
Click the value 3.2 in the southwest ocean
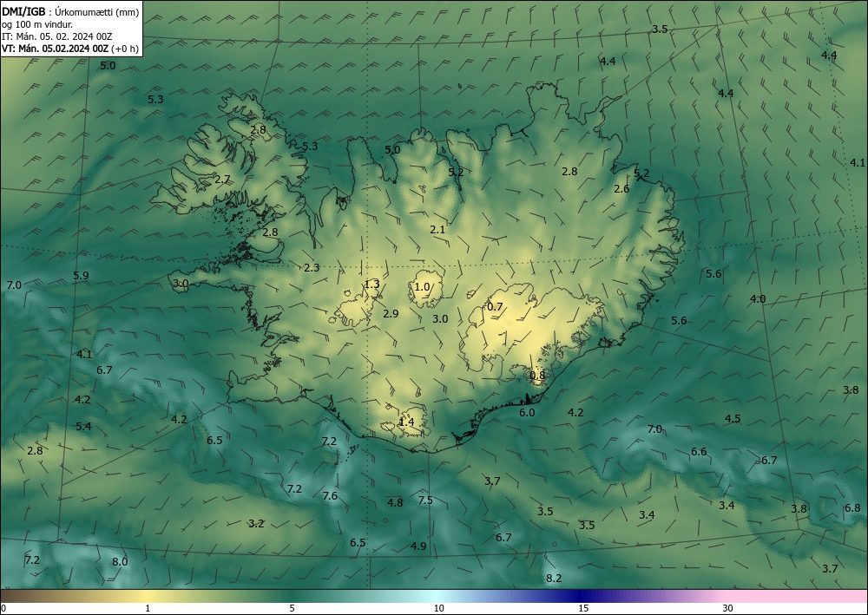pyautogui.click(x=256, y=523)
